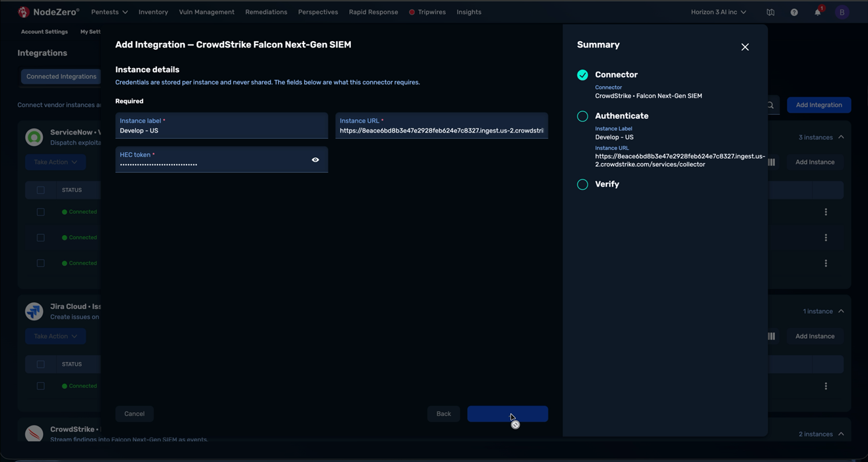Open Insights menu item
The width and height of the screenshot is (868, 462).
coord(469,12)
